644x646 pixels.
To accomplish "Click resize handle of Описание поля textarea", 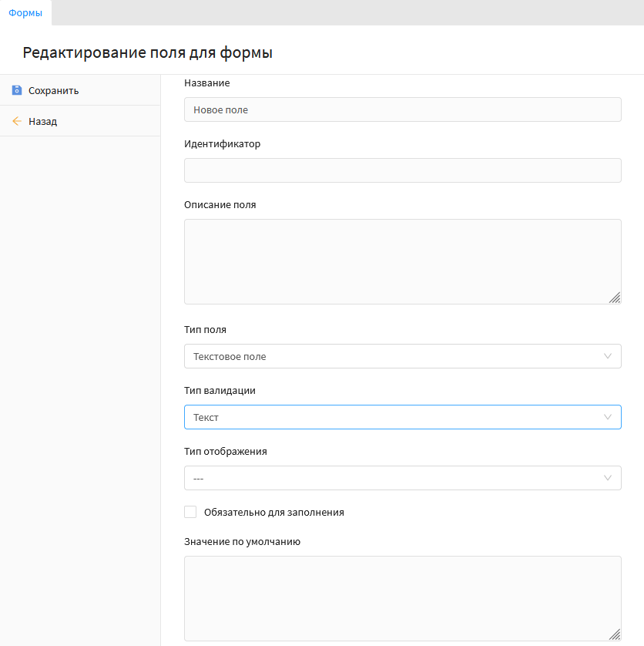I will pyautogui.click(x=614, y=298).
